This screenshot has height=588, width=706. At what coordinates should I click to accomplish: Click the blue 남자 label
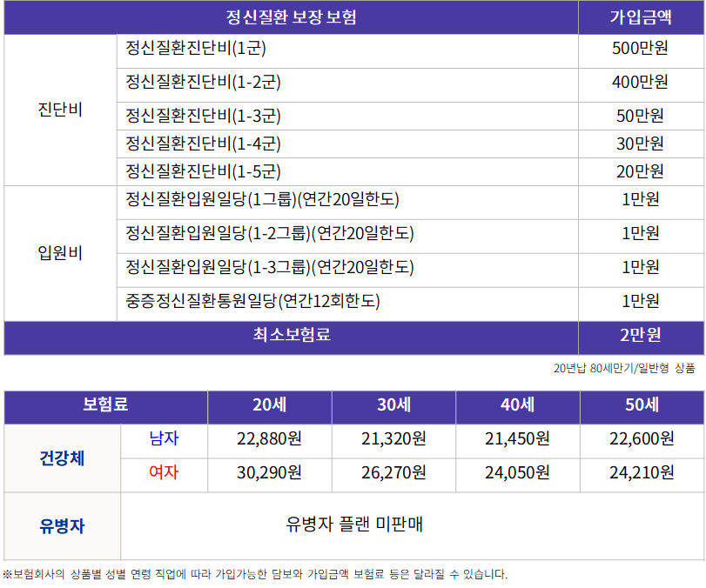tap(164, 438)
